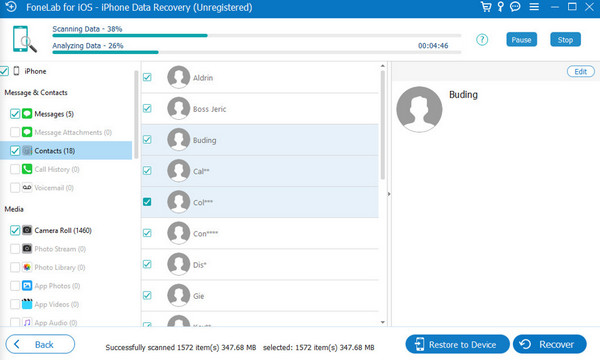
Task: Click the Call History phone icon
Action: click(27, 169)
